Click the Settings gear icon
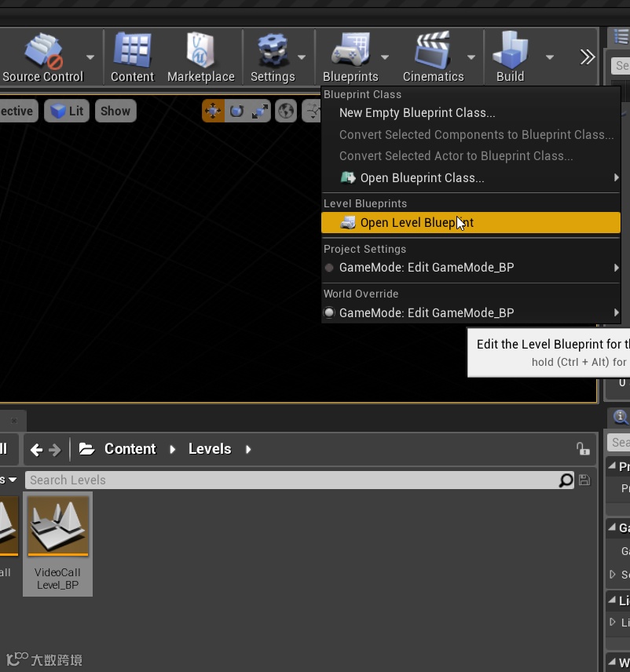 (273, 50)
